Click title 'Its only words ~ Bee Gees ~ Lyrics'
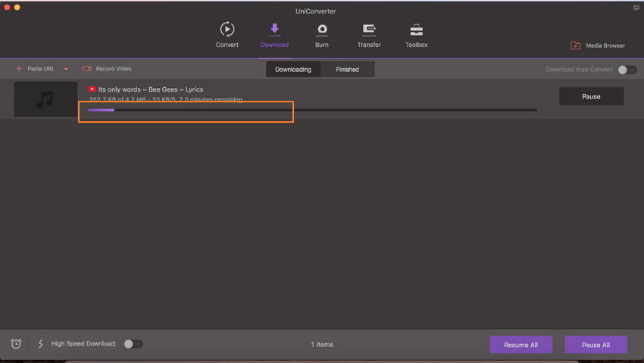The image size is (644, 363). point(151,89)
